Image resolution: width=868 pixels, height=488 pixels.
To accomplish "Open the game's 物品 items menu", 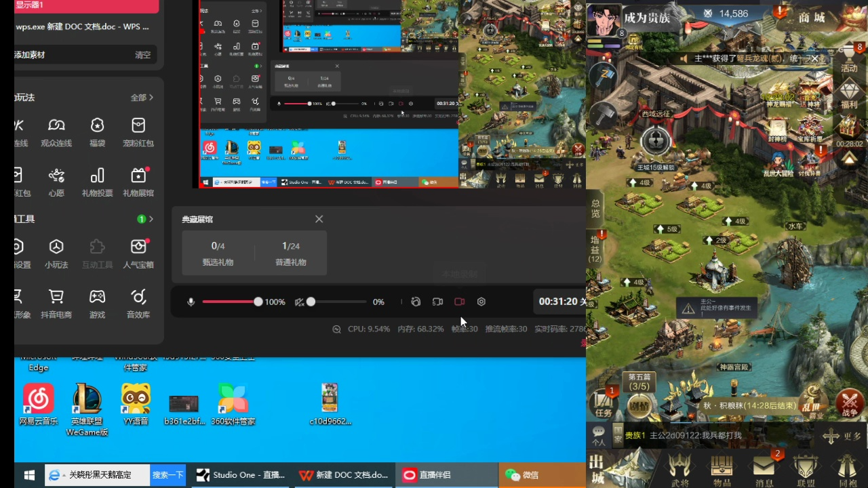I will pos(722,470).
